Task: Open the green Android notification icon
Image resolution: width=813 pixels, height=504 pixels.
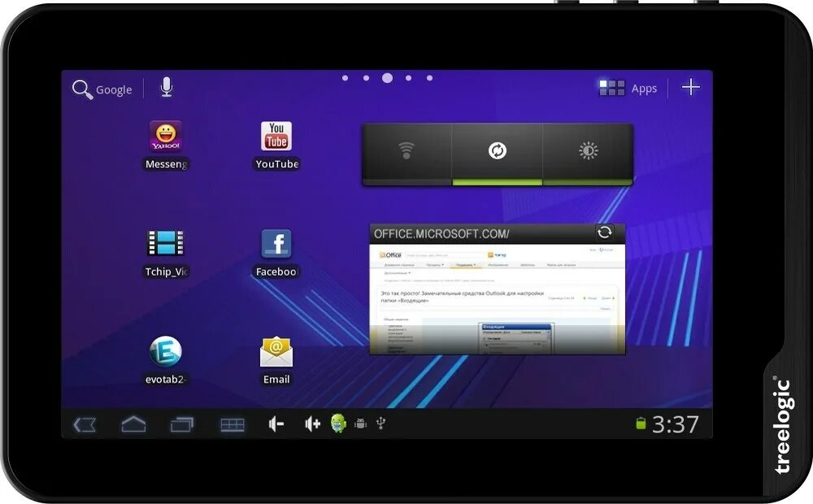Action: coord(338,423)
